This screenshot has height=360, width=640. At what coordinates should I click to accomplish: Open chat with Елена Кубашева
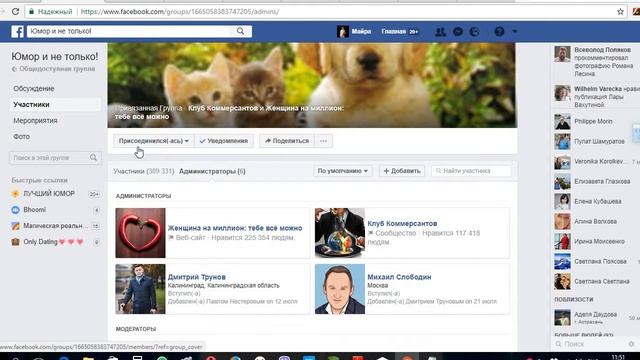[596, 201]
